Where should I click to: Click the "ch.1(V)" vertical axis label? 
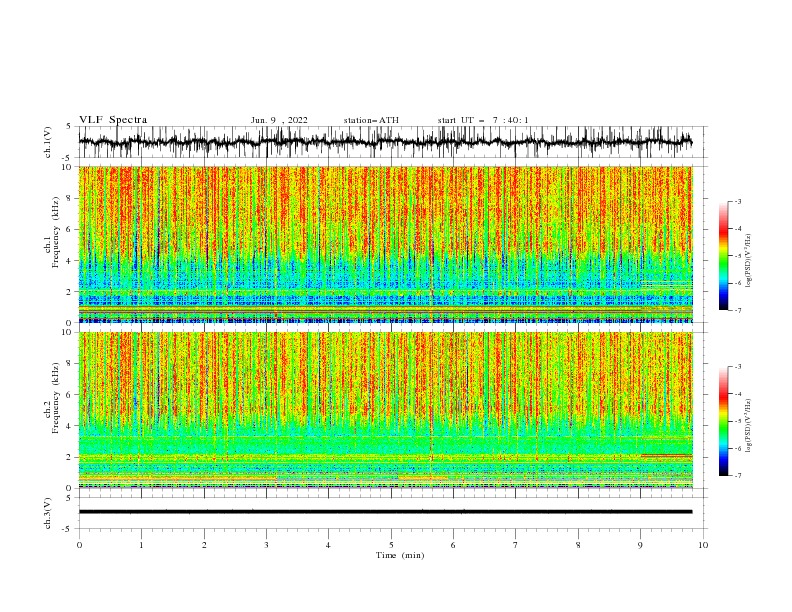coord(48,142)
